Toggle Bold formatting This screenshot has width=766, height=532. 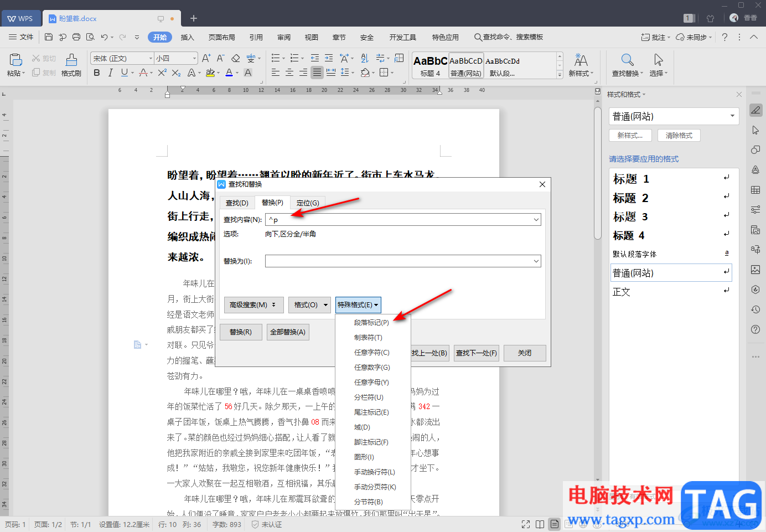tap(97, 73)
